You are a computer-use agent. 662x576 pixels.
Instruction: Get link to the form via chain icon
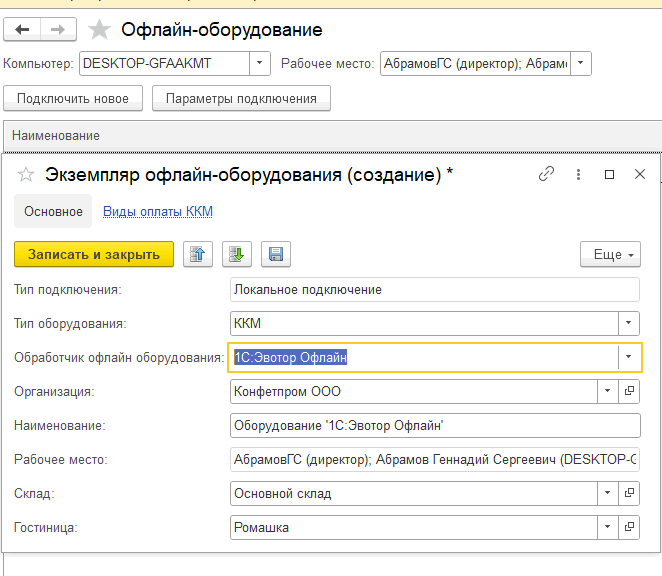546,174
